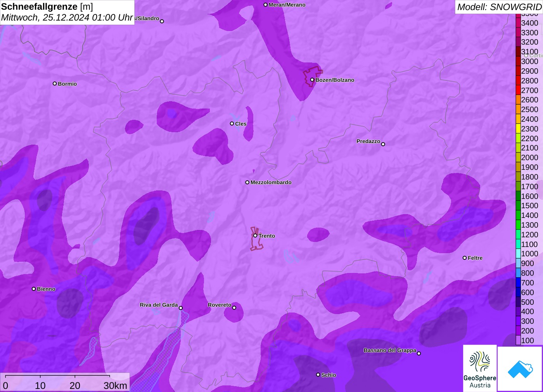Click the Schio label text
543x392 pixels.
click(329, 375)
